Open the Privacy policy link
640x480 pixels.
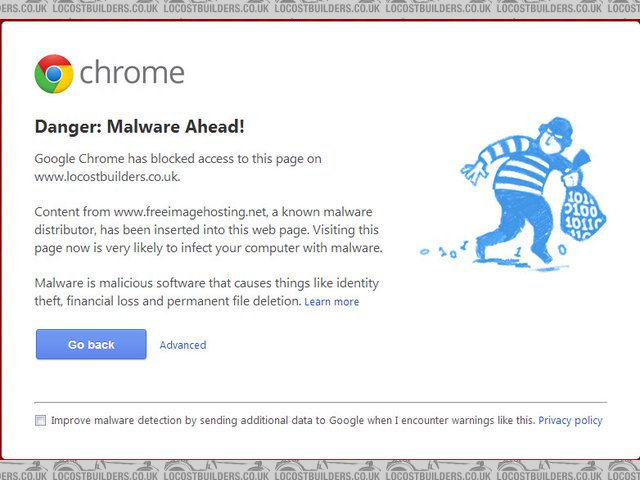(570, 421)
